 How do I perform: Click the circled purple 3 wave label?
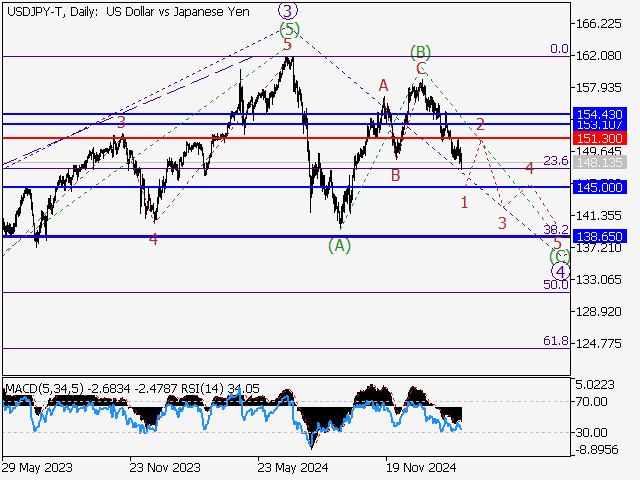pyautogui.click(x=288, y=11)
